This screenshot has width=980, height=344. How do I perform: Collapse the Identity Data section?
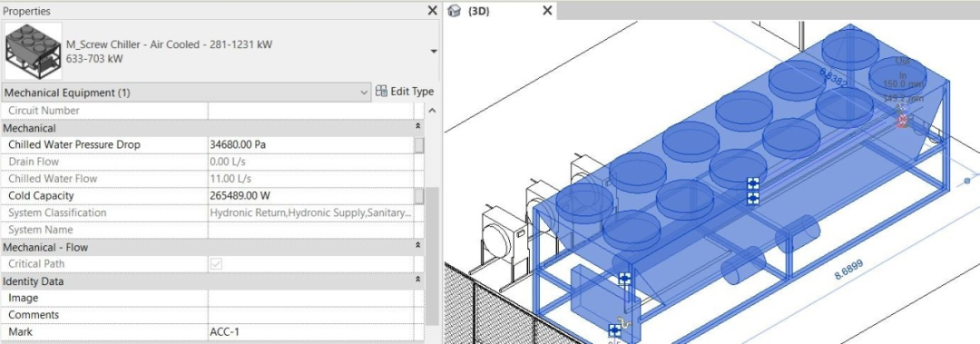(x=417, y=280)
